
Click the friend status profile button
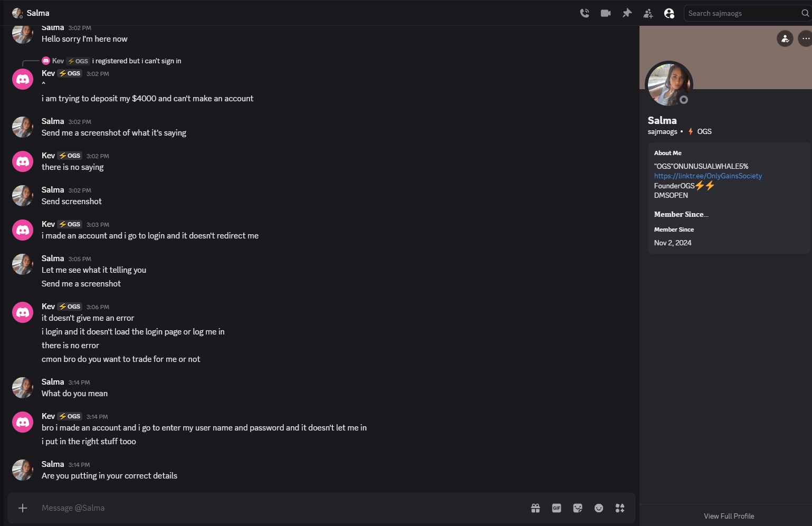tap(785, 39)
